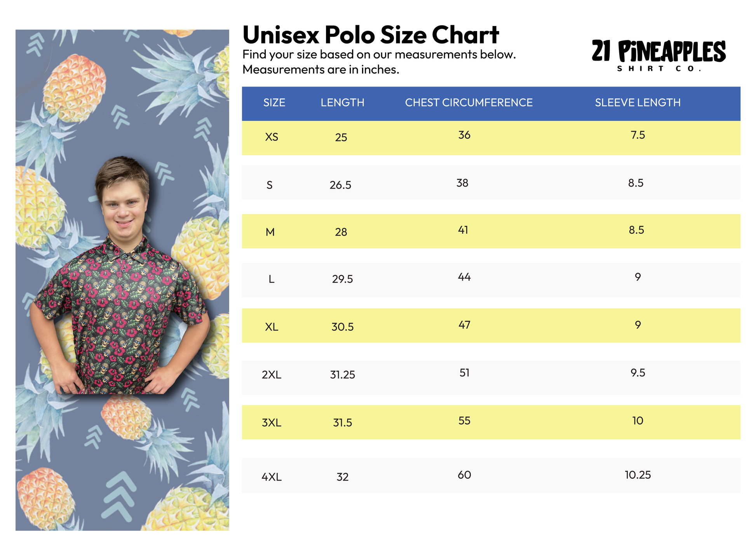Click the chest value 60 for 4XL
756x554 pixels.
tap(464, 475)
